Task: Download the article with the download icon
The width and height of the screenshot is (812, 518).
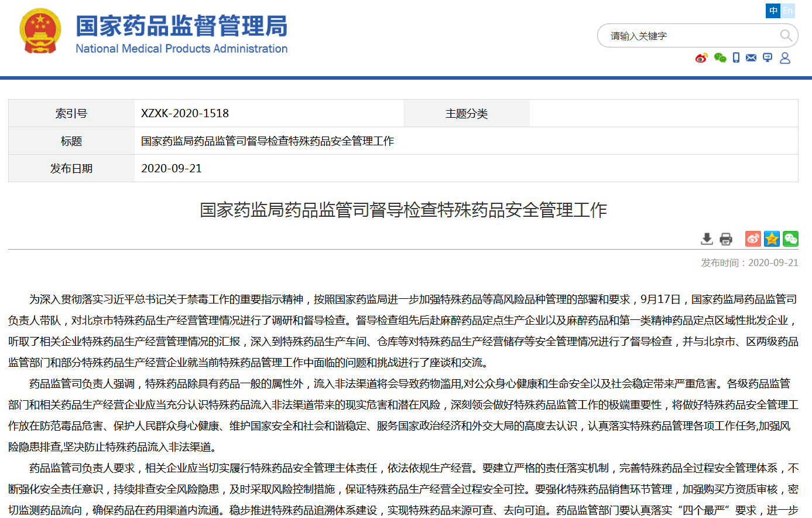Action: pos(707,238)
